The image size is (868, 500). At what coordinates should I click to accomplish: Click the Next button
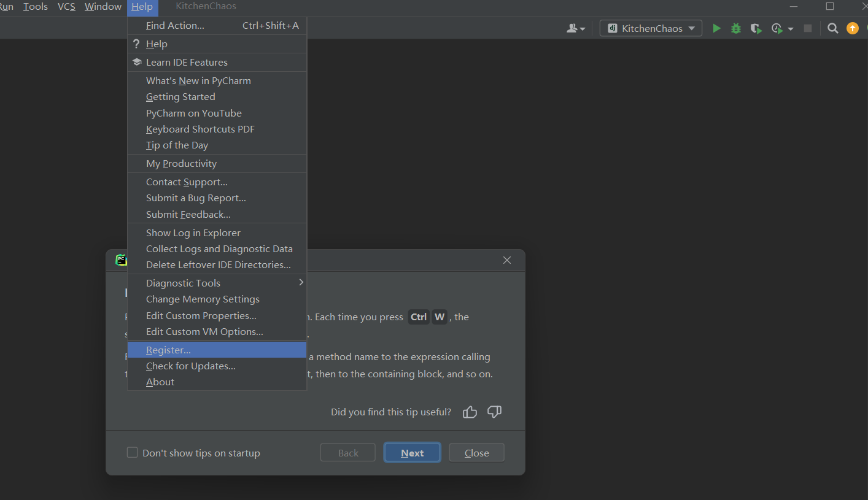[413, 453]
